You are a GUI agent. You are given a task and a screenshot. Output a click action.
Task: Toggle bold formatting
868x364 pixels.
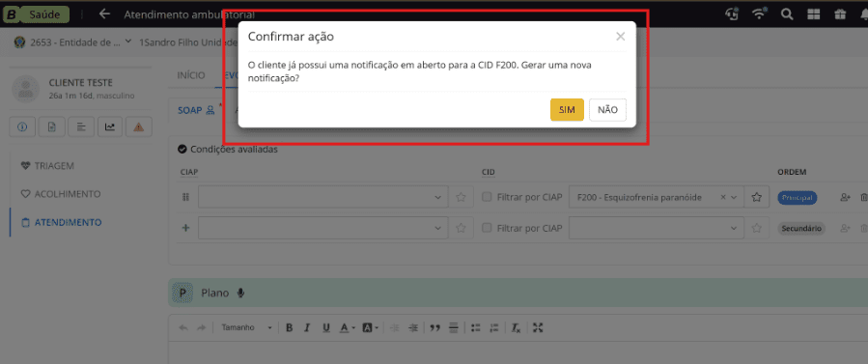point(289,327)
